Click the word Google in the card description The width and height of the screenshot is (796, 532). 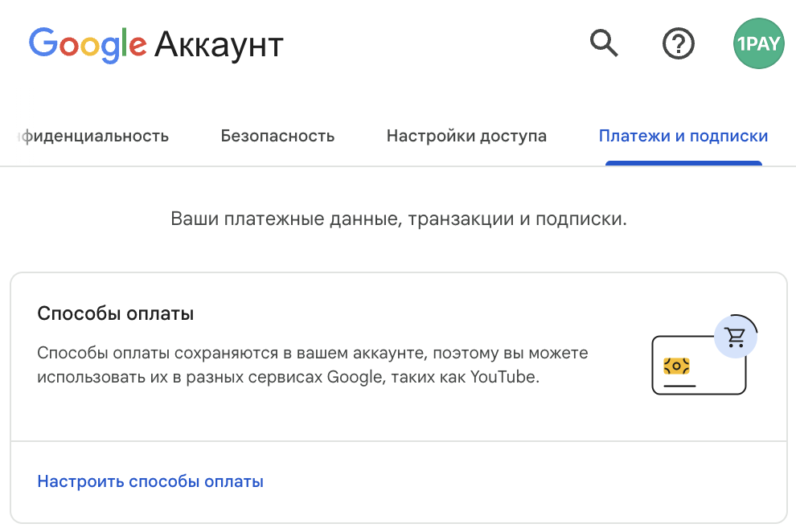coord(354,376)
